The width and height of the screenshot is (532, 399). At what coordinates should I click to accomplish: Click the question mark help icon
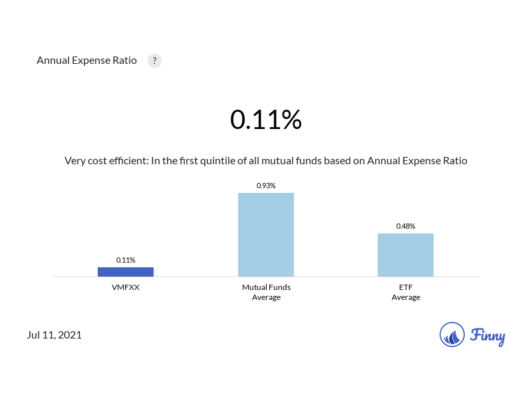click(154, 61)
